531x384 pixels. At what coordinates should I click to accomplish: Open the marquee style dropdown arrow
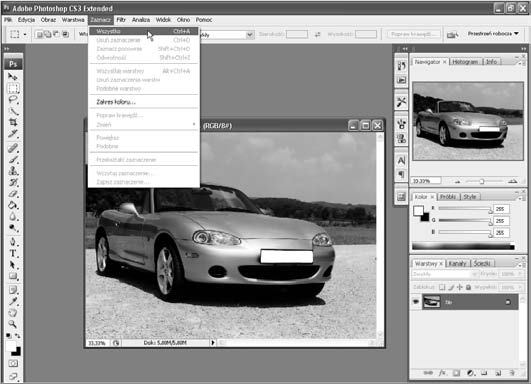[250, 35]
